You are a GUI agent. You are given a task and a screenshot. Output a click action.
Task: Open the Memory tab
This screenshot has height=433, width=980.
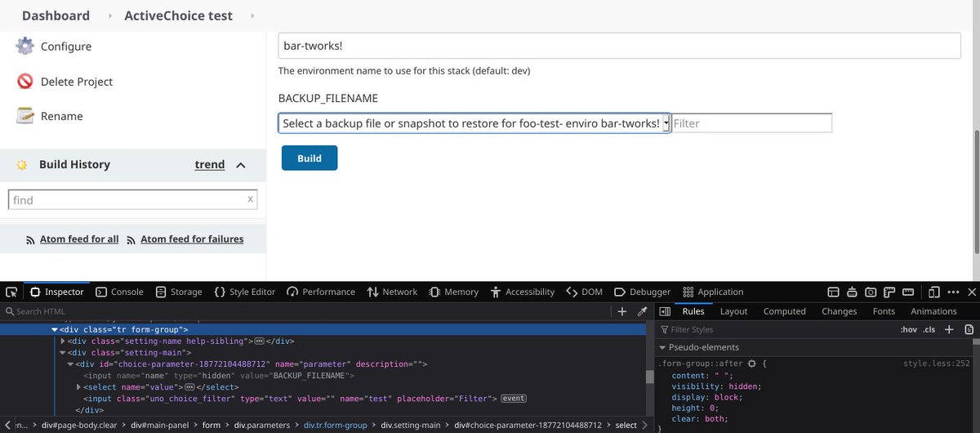pyautogui.click(x=454, y=292)
